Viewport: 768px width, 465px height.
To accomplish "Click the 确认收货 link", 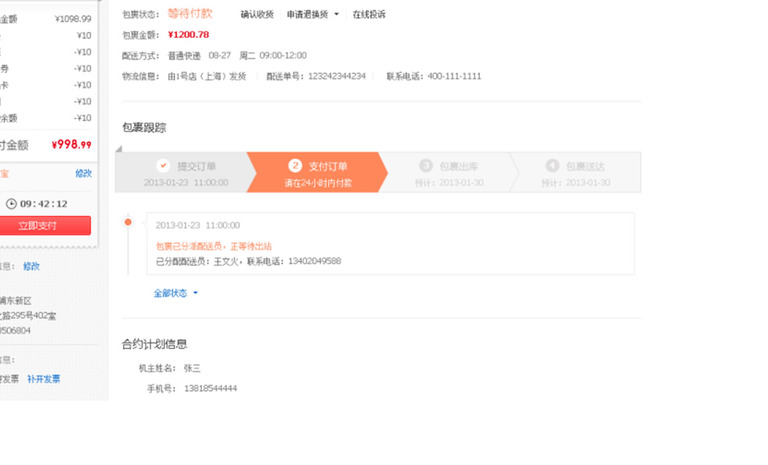I will click(257, 15).
